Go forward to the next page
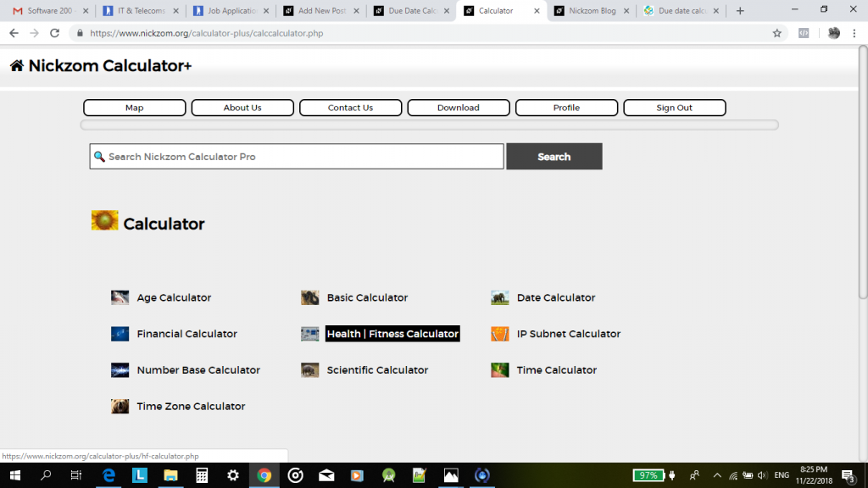The height and width of the screenshot is (488, 868). tap(34, 33)
